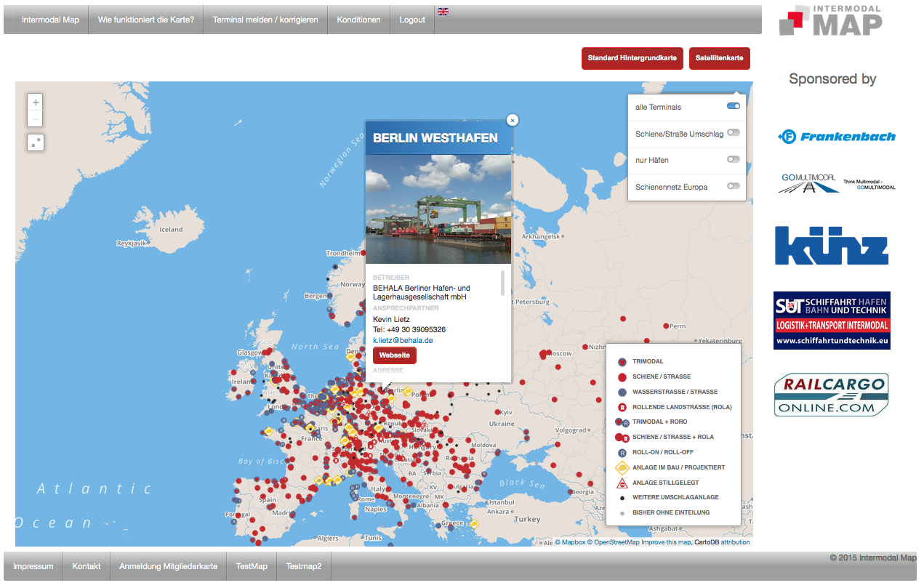Open the Railcargo Online sponsor logo
924x588 pixels.
[x=832, y=395]
